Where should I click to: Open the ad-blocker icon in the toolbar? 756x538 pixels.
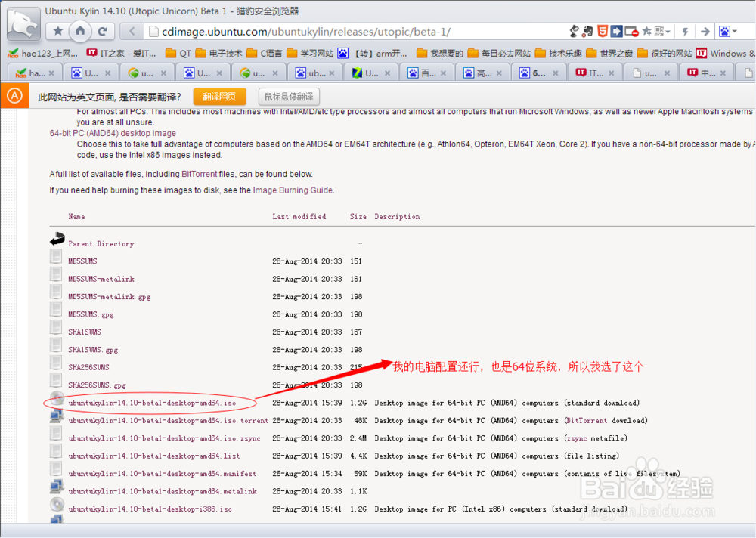[631, 31]
